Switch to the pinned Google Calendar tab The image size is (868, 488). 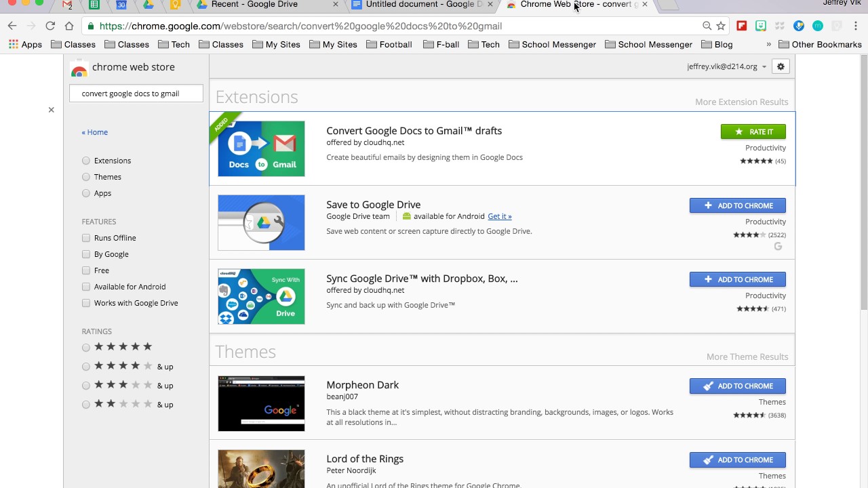click(121, 5)
